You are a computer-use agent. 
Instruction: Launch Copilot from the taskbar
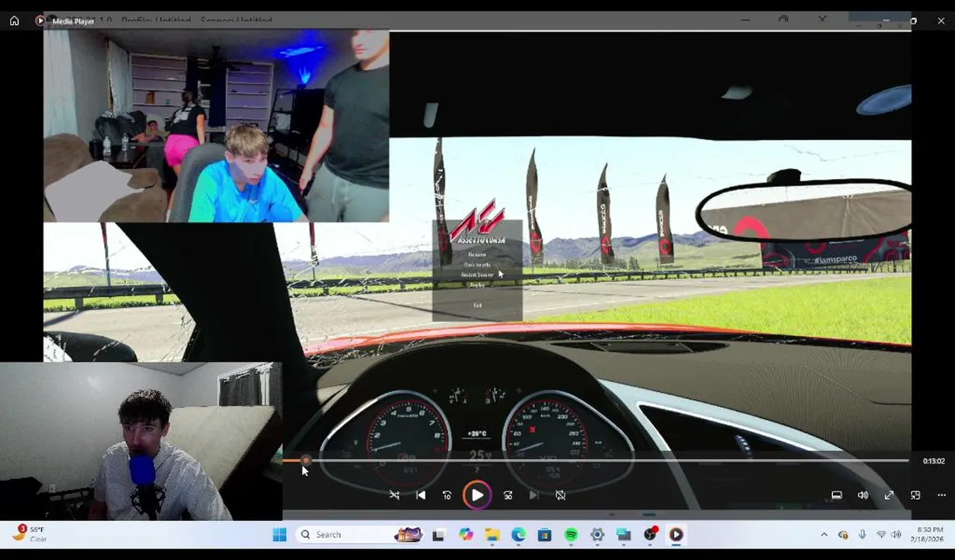[466, 534]
